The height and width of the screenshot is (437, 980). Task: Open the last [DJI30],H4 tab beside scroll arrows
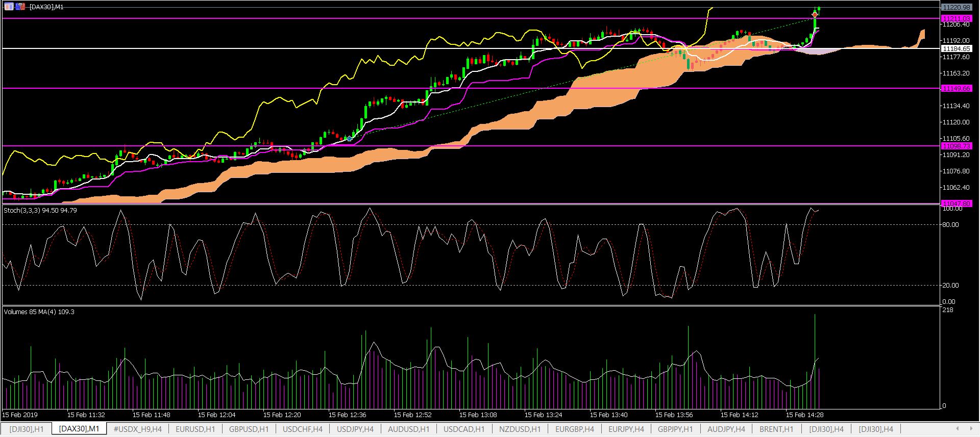(x=876, y=429)
